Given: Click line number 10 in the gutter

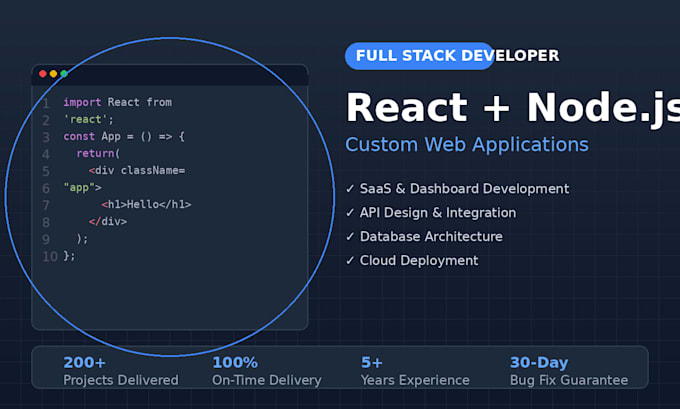Looking at the screenshot, I should pos(50,256).
